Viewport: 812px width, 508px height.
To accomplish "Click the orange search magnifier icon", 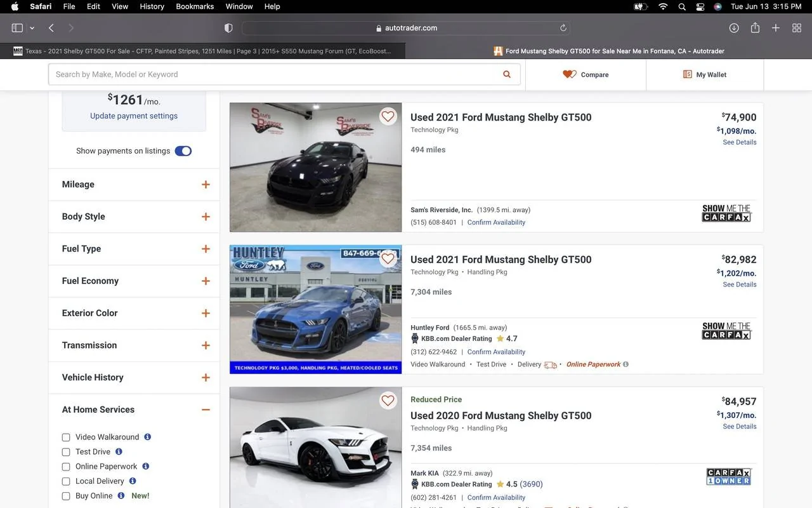I will (507, 74).
